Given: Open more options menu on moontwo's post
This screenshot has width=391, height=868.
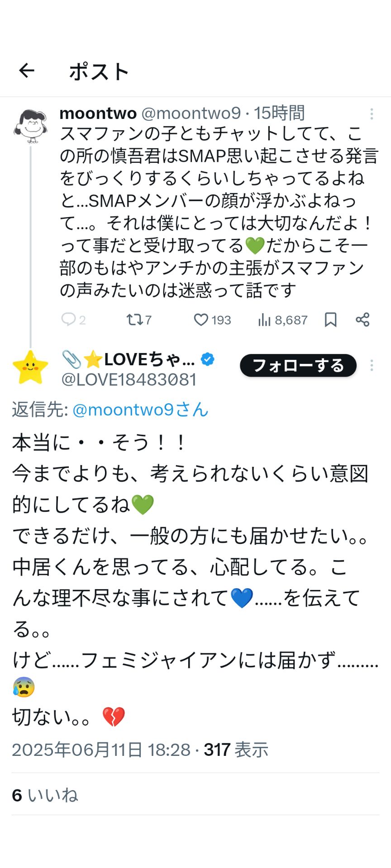Looking at the screenshot, I should [x=372, y=114].
